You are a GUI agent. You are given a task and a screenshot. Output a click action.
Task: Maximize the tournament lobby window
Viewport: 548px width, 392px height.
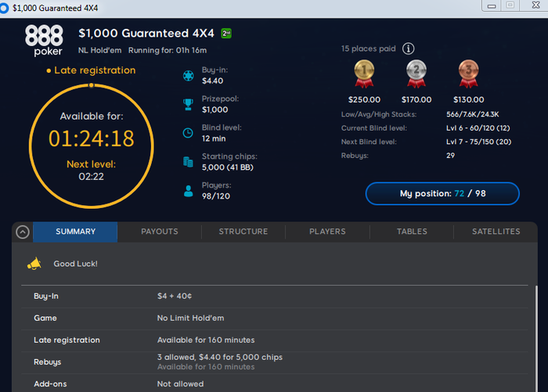[510, 5]
